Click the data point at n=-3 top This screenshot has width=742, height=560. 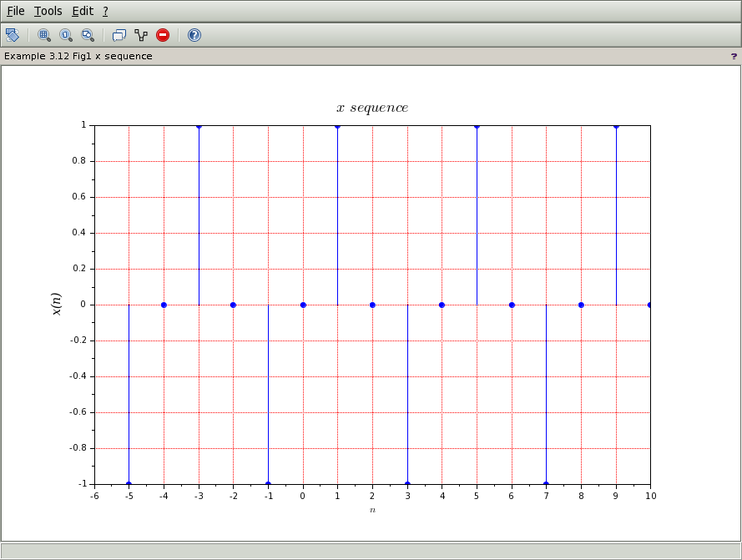click(199, 126)
